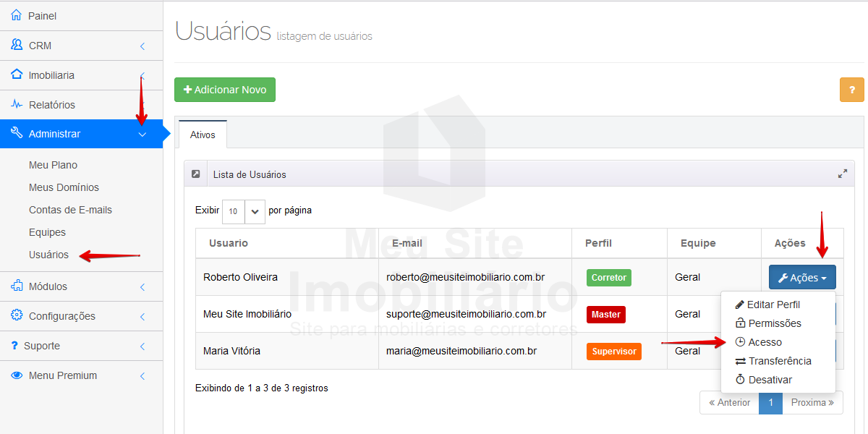Select Acesso from the Ações menu
This screenshot has height=434, width=868.
[x=767, y=341]
